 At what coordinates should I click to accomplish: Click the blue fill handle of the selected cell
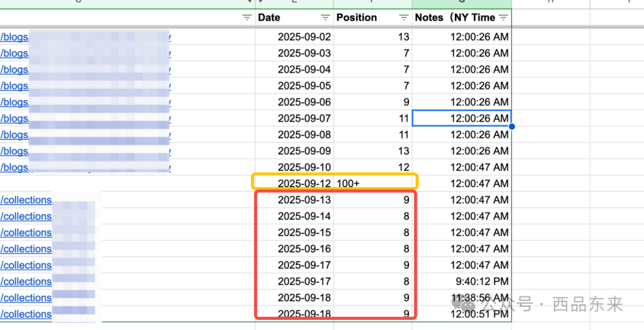[x=512, y=126]
